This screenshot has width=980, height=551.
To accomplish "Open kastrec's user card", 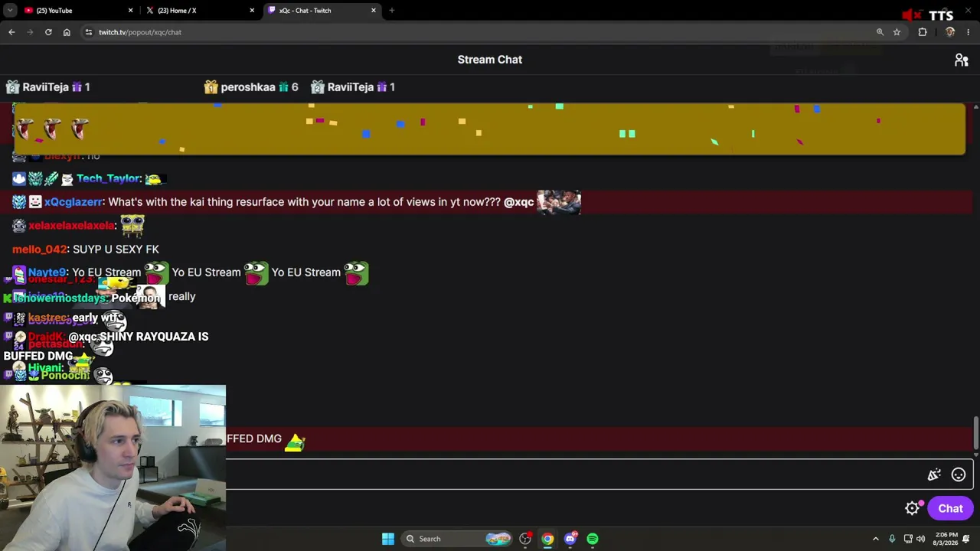I will click(x=48, y=318).
